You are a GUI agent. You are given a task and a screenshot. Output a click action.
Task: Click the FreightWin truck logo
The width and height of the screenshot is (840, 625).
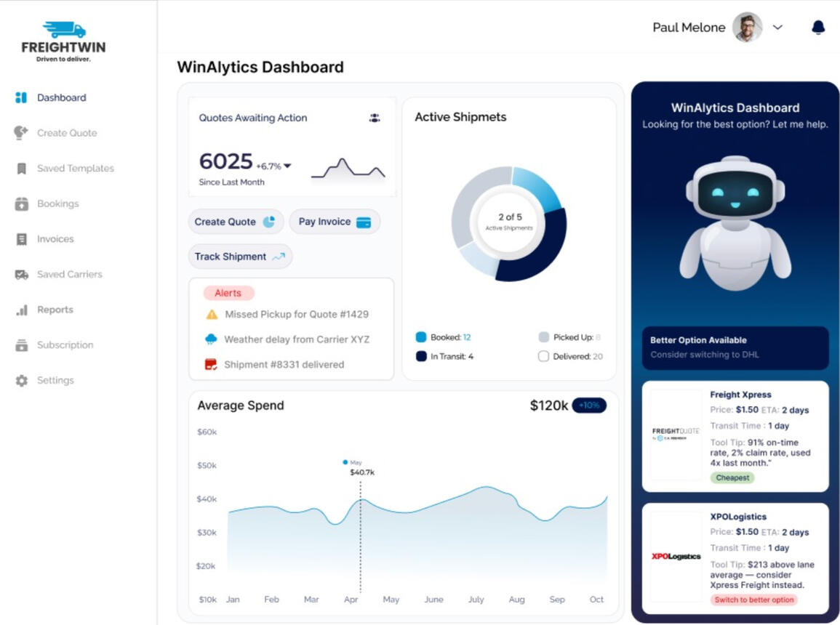click(x=64, y=29)
